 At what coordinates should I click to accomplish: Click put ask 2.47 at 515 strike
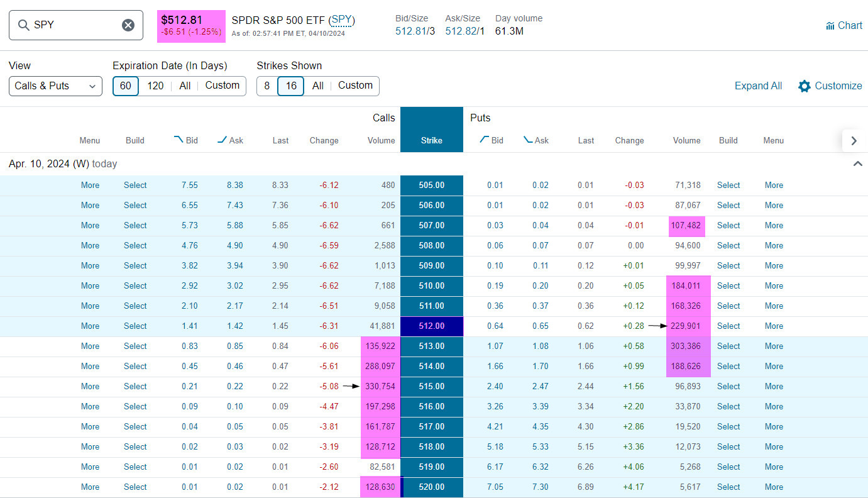click(539, 387)
